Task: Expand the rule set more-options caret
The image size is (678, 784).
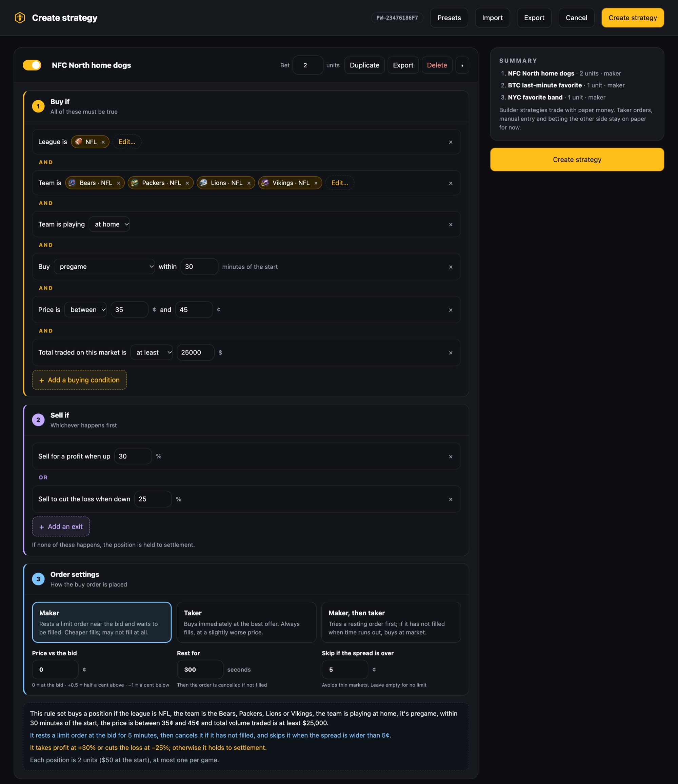Action: [462, 65]
